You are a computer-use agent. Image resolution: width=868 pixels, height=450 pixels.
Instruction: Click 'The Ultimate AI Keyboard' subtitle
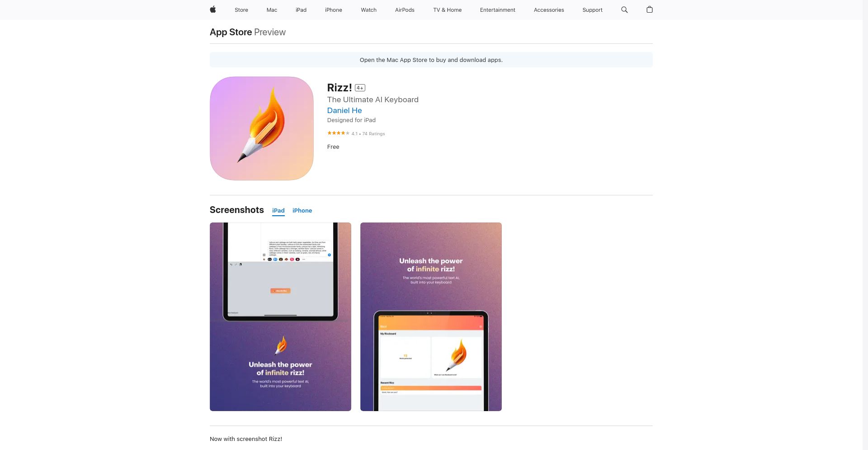pos(373,99)
